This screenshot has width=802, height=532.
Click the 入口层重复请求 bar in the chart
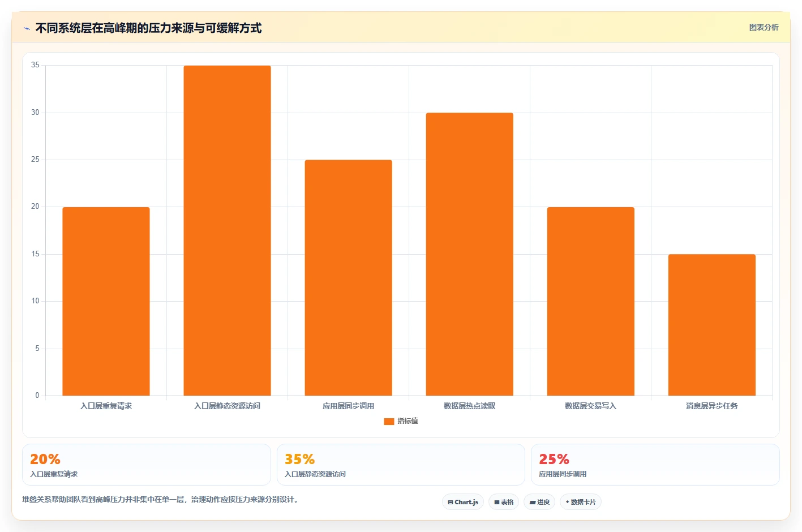106,301
